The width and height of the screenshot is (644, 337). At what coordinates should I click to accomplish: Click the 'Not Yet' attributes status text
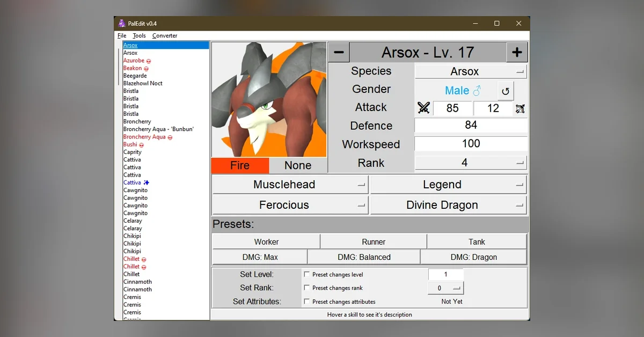[452, 302]
